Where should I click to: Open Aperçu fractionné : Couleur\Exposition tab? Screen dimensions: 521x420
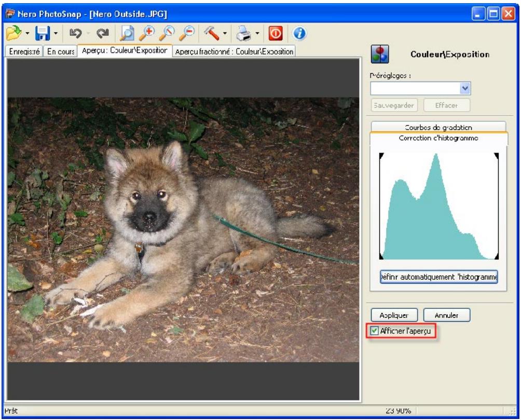pos(234,51)
